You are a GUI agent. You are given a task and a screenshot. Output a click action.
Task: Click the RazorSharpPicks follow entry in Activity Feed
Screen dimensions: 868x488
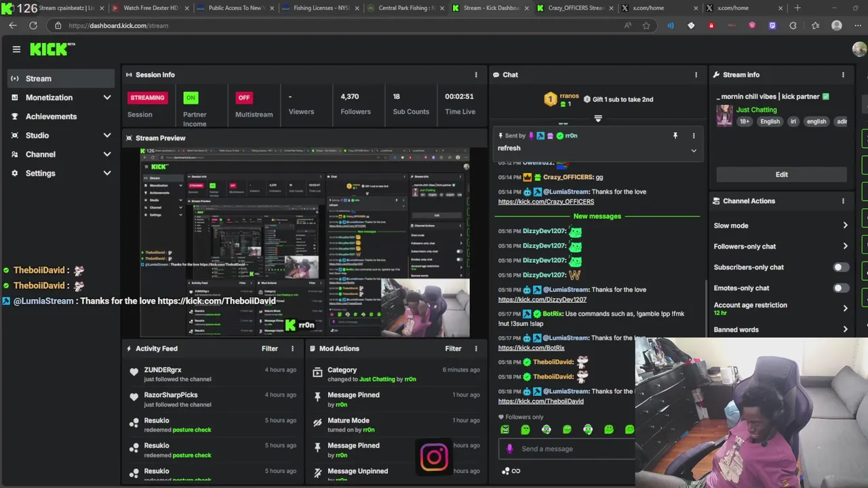[x=213, y=399]
